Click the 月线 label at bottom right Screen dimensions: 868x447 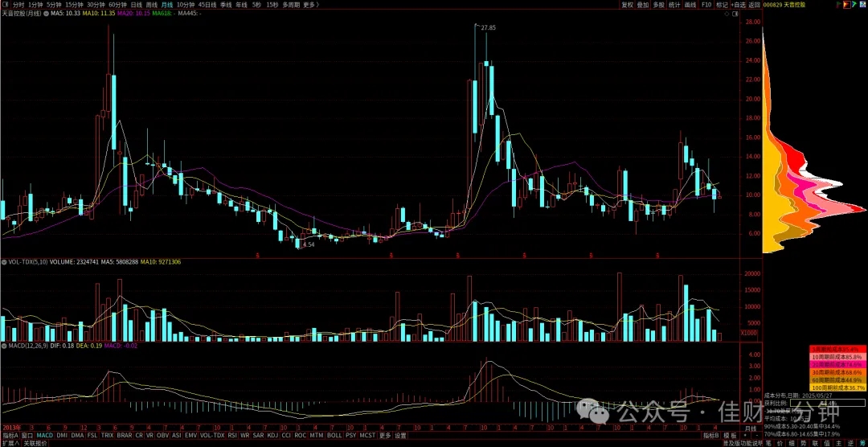(751, 429)
